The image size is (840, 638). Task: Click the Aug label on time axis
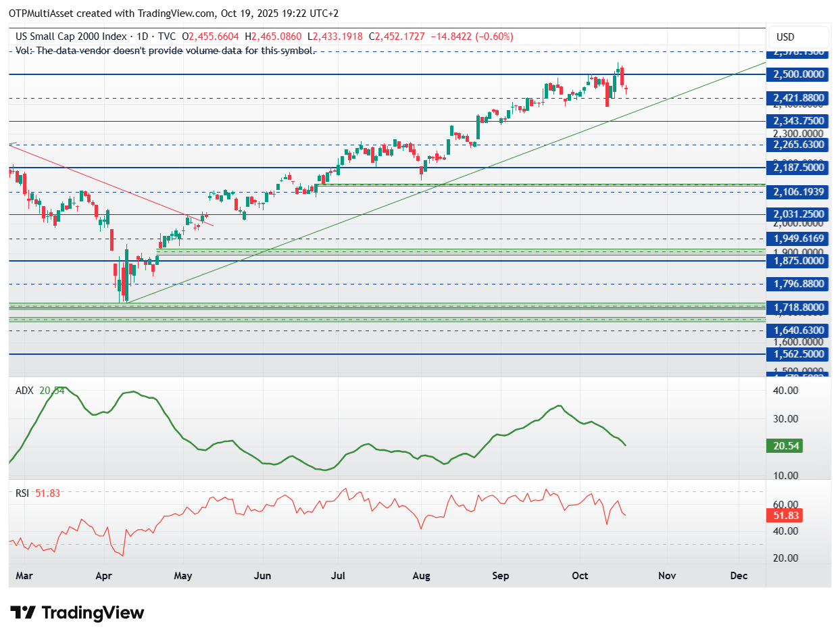coord(421,576)
